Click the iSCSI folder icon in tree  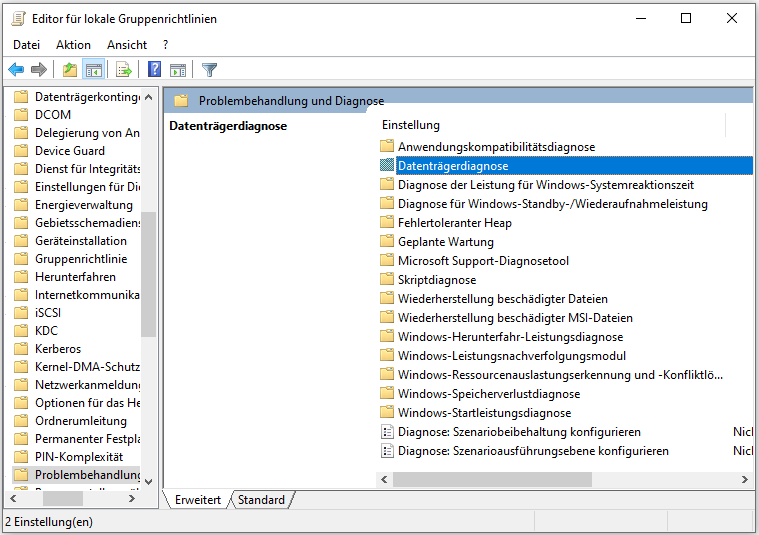click(21, 313)
